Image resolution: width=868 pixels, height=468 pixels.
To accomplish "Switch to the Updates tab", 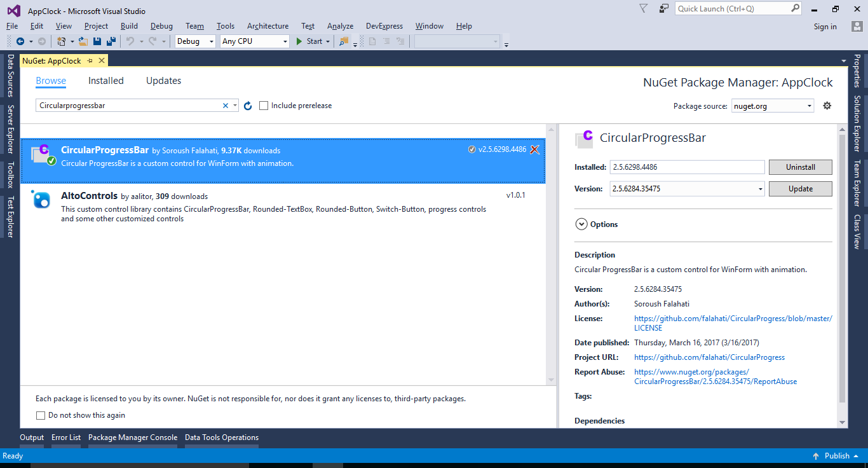I will pyautogui.click(x=163, y=81).
